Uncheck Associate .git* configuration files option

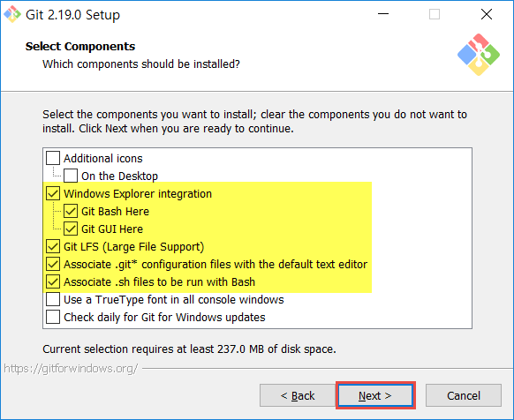tap(53, 264)
